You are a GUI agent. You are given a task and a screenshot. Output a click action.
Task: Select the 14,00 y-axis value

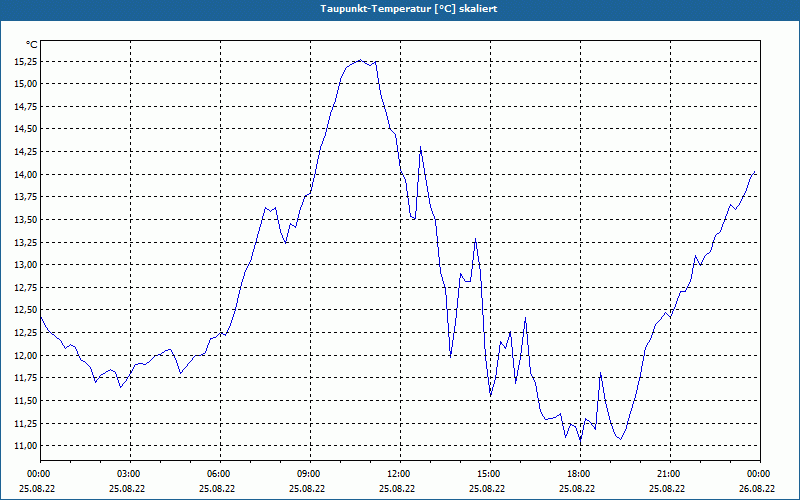point(26,174)
